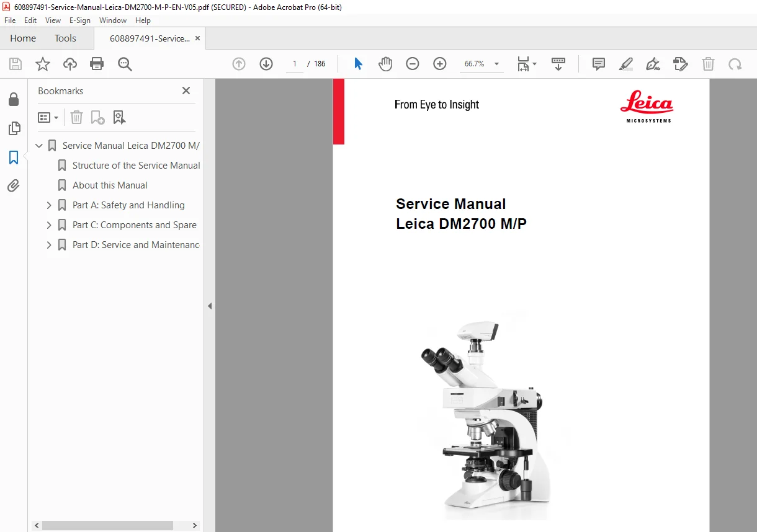The image size is (757, 532).
Task: Open the Edit menu
Action: tap(30, 20)
